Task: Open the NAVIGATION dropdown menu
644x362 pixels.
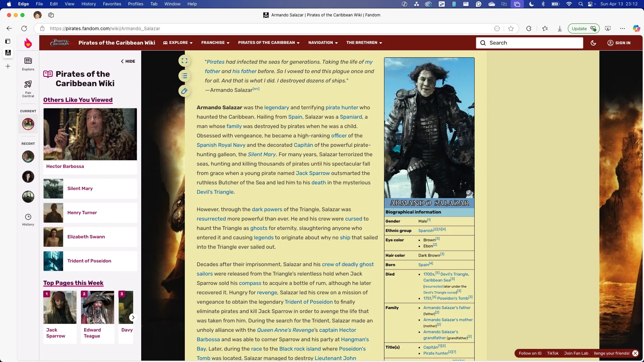Action: (x=322, y=43)
